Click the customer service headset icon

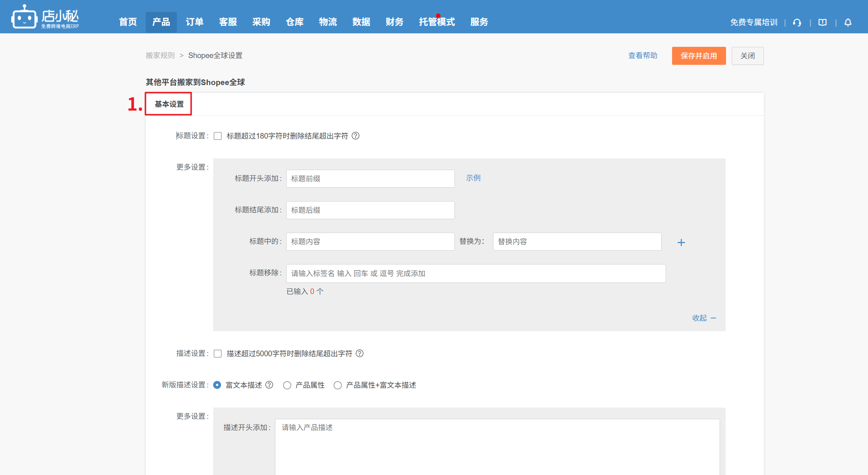tap(797, 22)
